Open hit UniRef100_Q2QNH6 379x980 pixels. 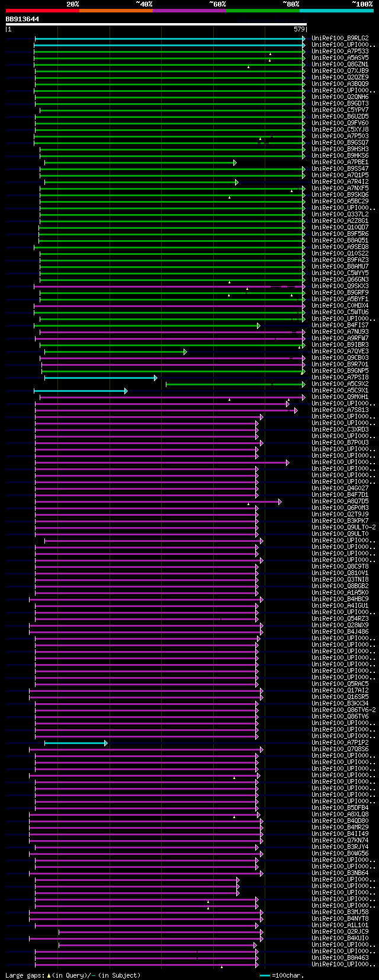pyautogui.click(x=340, y=97)
